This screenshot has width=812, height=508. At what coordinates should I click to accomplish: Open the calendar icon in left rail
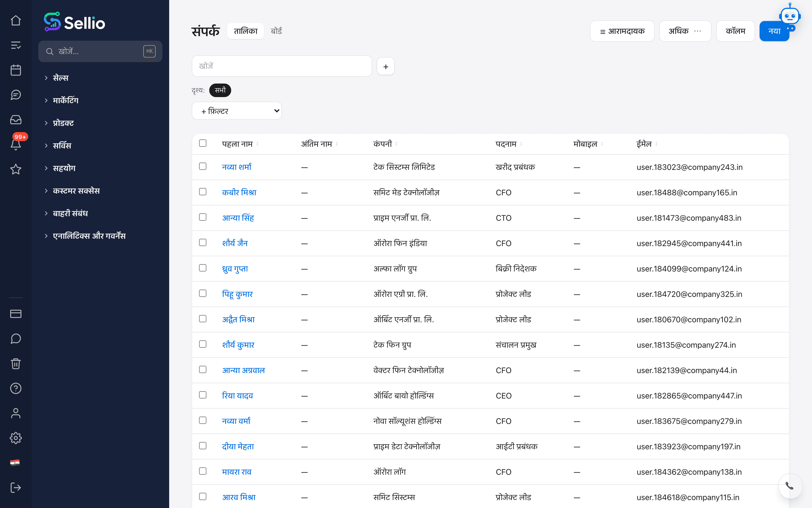pos(16,70)
